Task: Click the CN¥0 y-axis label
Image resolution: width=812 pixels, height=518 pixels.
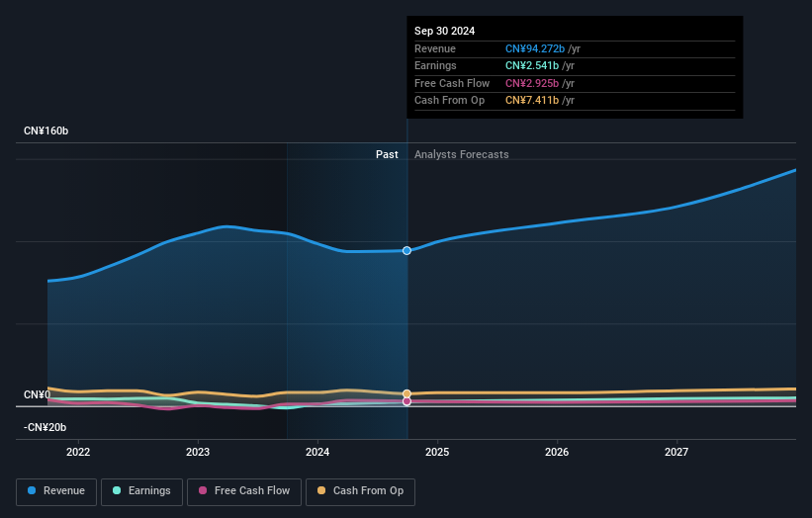Action: click(x=38, y=394)
